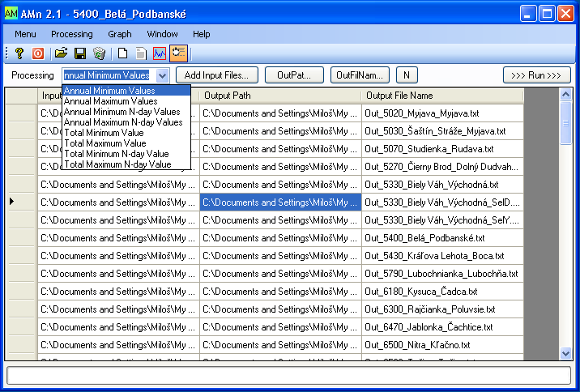
Task: Select Annual Maximum N-day Values option
Action: (x=126, y=122)
